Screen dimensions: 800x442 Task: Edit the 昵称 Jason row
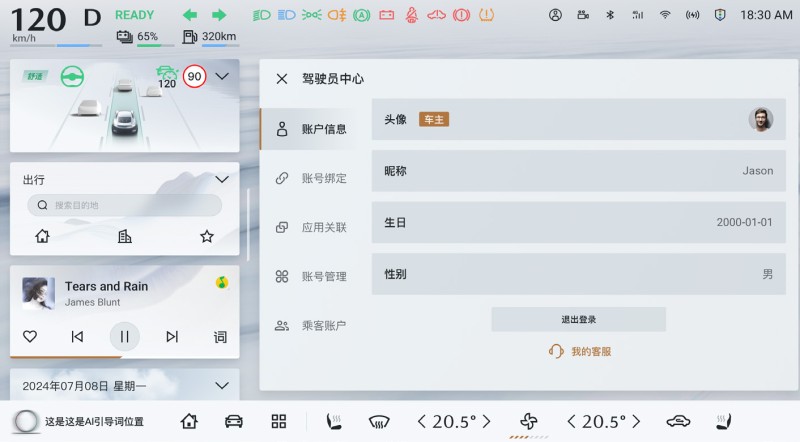coord(579,171)
